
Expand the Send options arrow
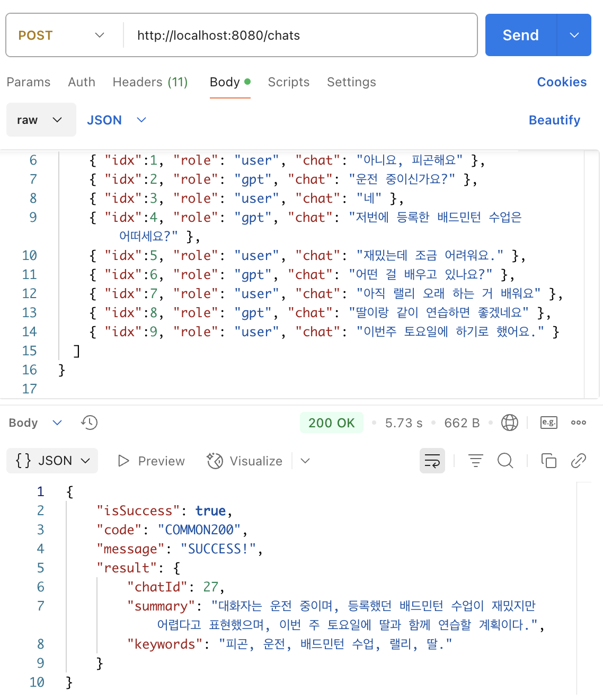pyautogui.click(x=574, y=35)
